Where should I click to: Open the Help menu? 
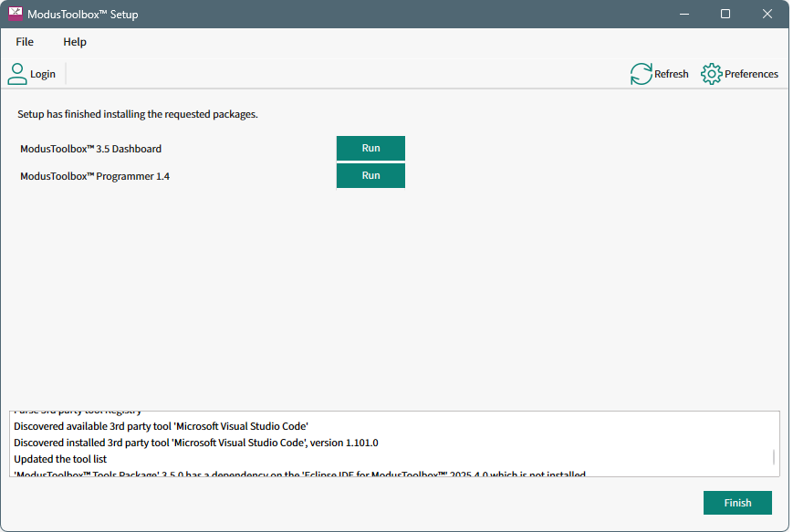[75, 42]
